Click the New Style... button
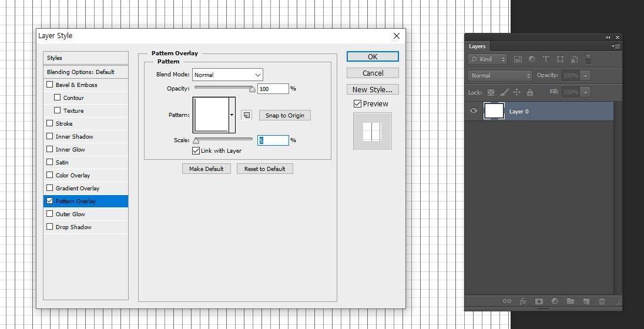The width and height of the screenshot is (644, 329). pos(373,89)
